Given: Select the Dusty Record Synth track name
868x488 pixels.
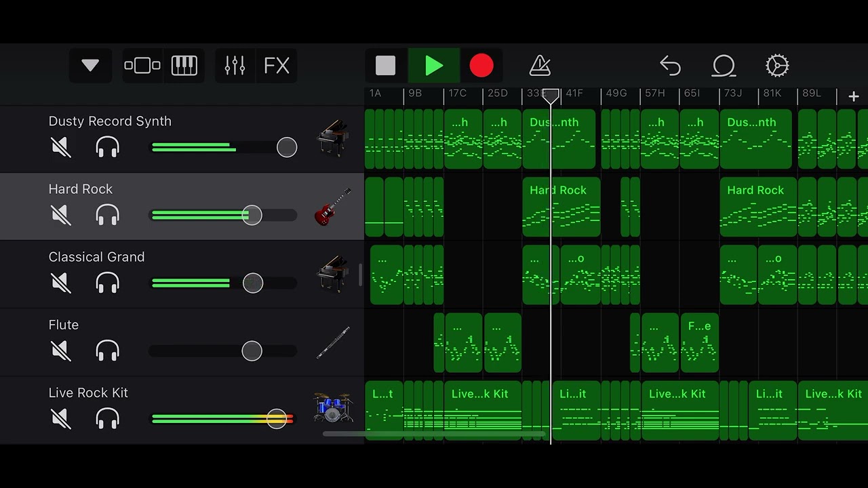Looking at the screenshot, I should click(110, 121).
